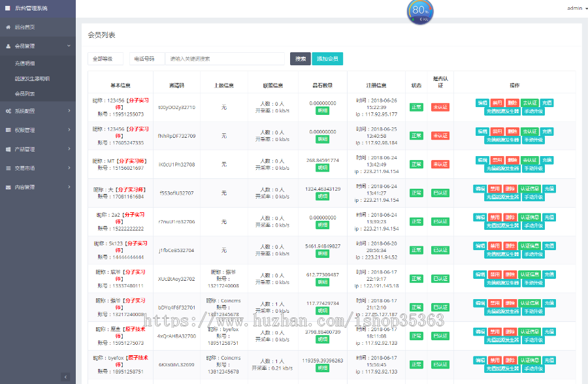Click 明细 under 1324.46343129
588x384 pixels.
coord(323,196)
